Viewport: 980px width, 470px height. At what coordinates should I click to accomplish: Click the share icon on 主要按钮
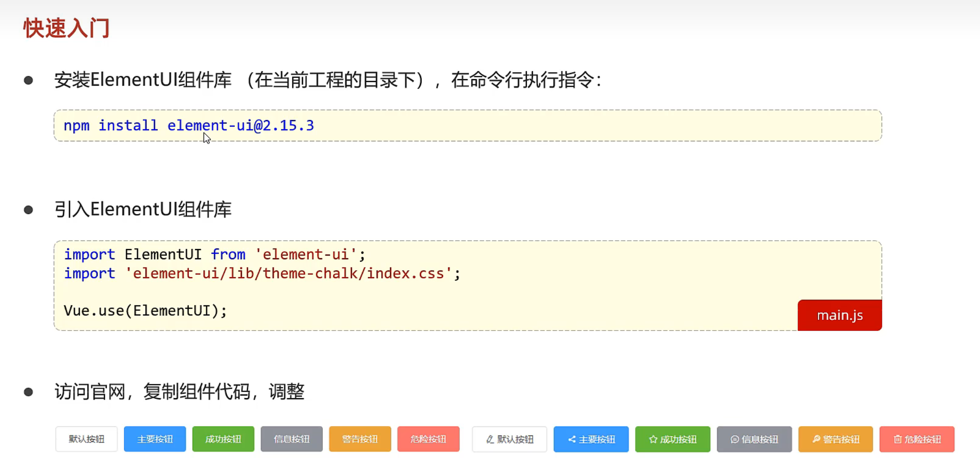click(x=572, y=440)
